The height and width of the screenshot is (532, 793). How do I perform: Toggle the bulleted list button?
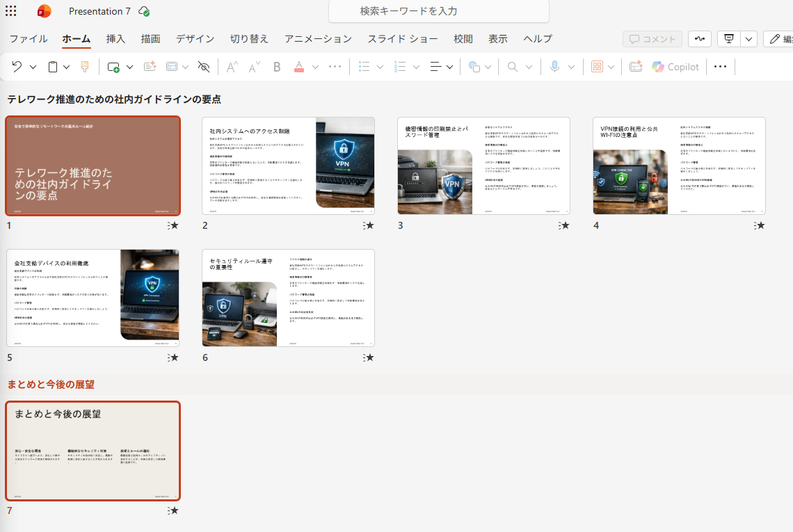(x=364, y=67)
